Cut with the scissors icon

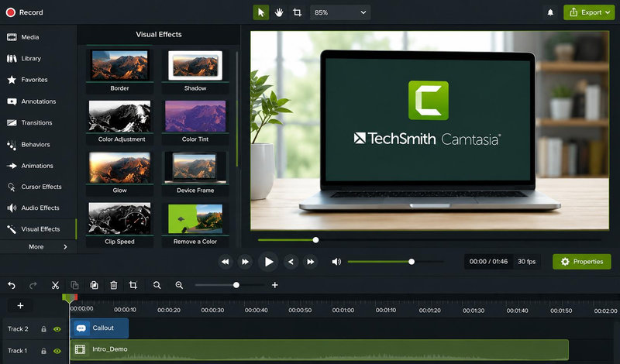click(x=55, y=285)
